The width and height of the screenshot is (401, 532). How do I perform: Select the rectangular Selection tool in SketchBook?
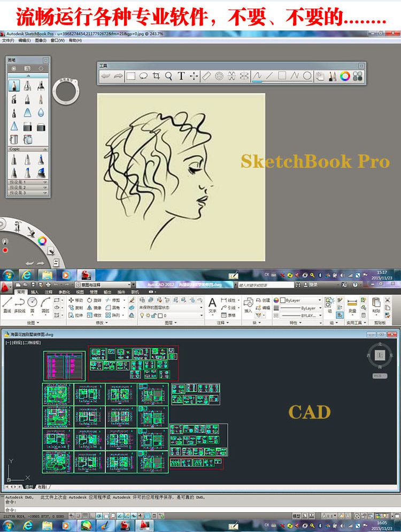[130, 76]
